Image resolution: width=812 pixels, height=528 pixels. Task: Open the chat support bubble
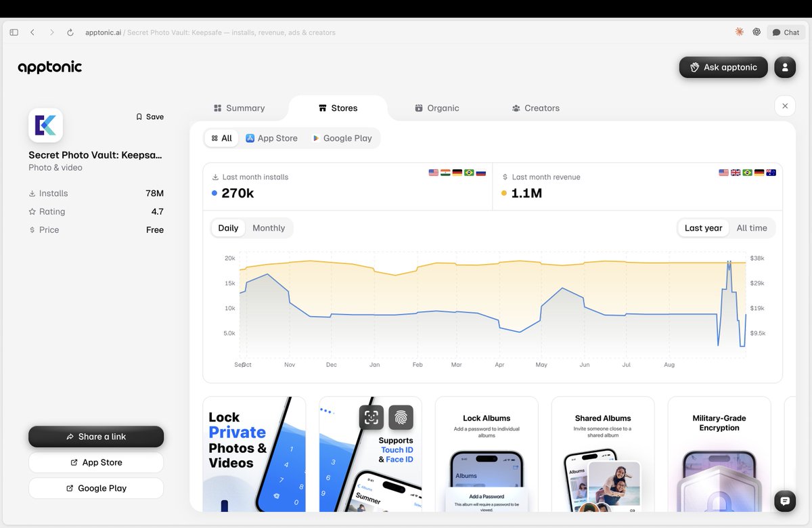click(785, 501)
